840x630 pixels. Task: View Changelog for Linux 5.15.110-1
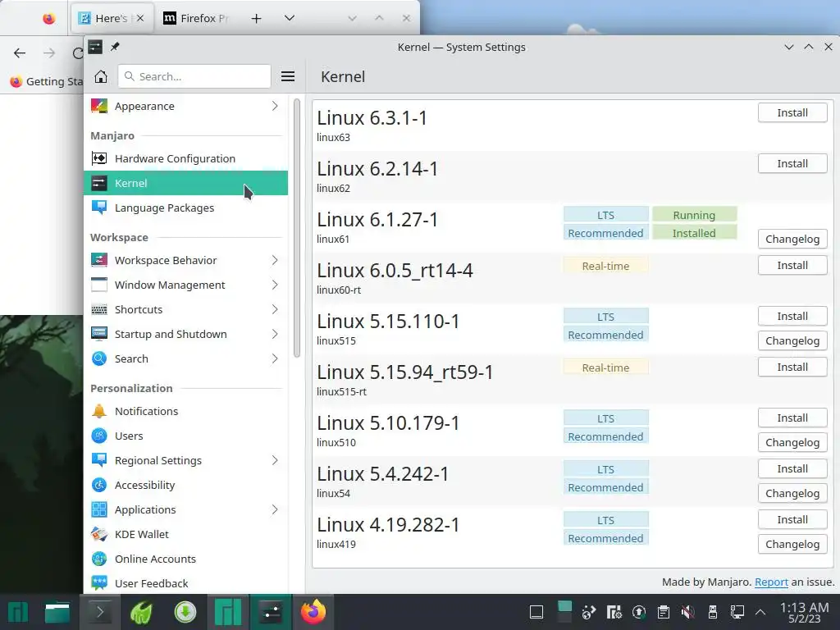792,340
